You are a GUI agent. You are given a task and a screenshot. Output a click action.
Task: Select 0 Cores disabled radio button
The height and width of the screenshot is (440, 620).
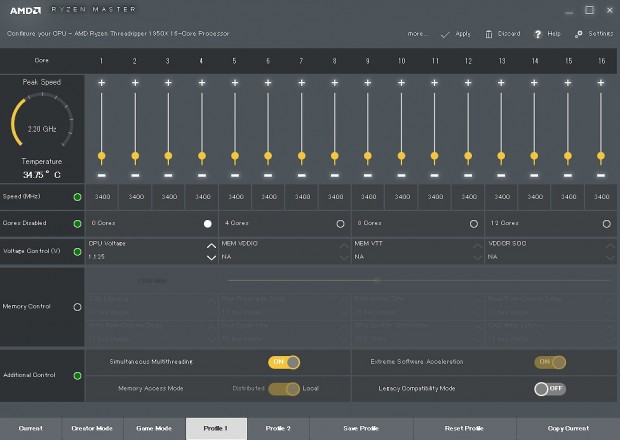coord(208,224)
